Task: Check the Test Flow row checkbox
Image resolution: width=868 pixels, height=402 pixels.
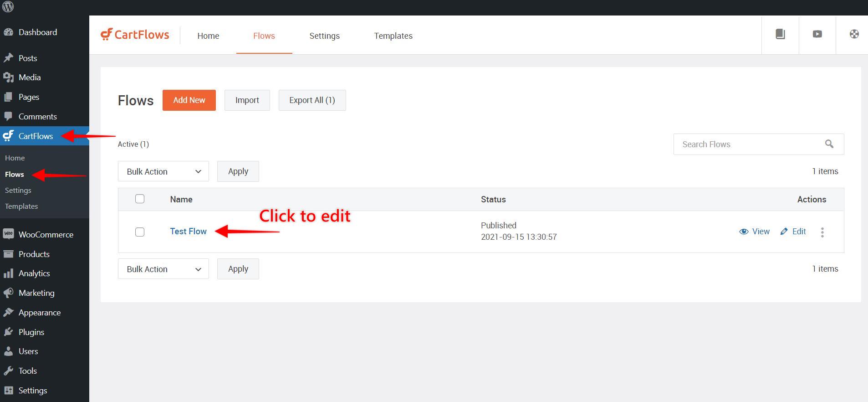Action: (x=140, y=232)
